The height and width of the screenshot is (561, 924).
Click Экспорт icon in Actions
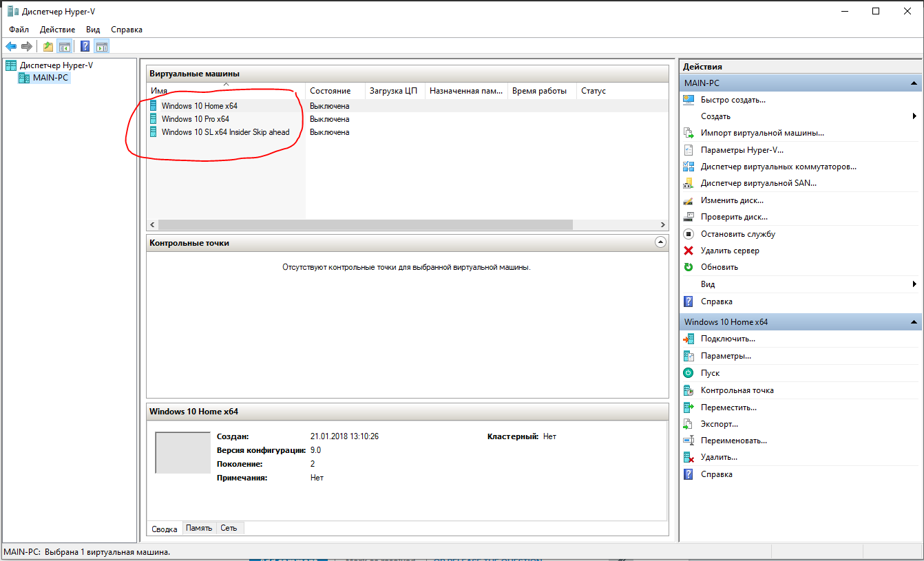pyautogui.click(x=688, y=424)
